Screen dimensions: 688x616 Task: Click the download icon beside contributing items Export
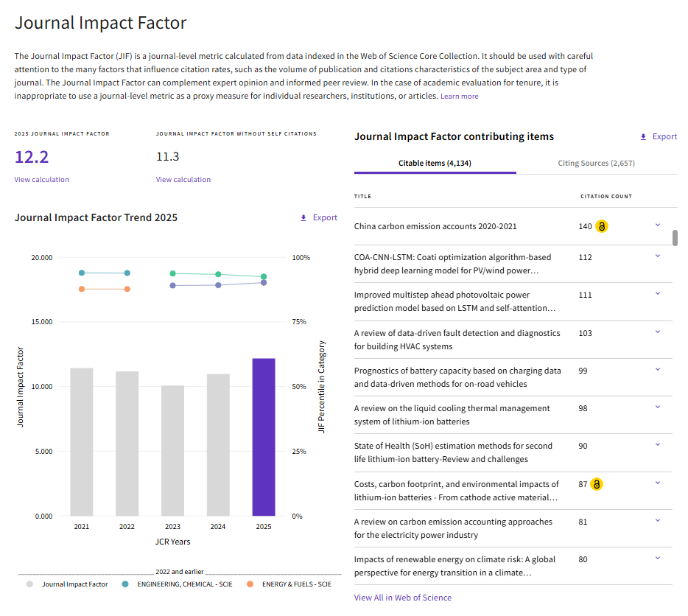643,137
